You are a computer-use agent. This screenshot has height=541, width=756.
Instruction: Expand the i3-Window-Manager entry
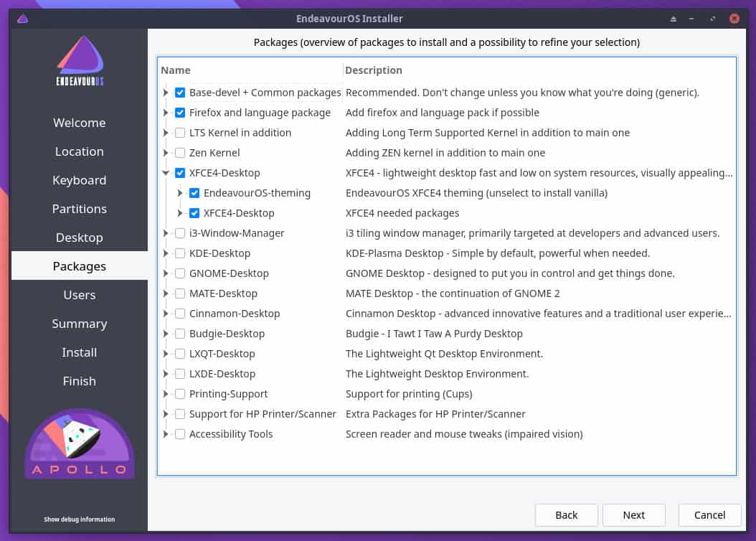166,232
